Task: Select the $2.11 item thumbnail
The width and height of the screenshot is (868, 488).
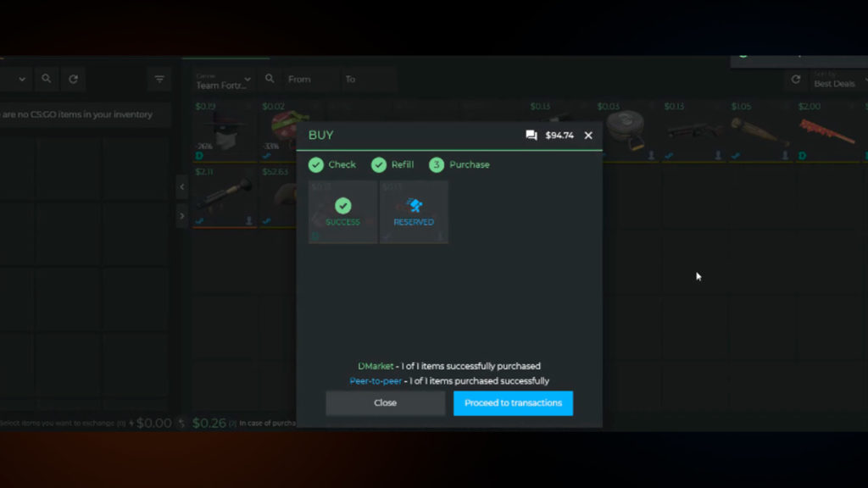Action: tap(224, 197)
